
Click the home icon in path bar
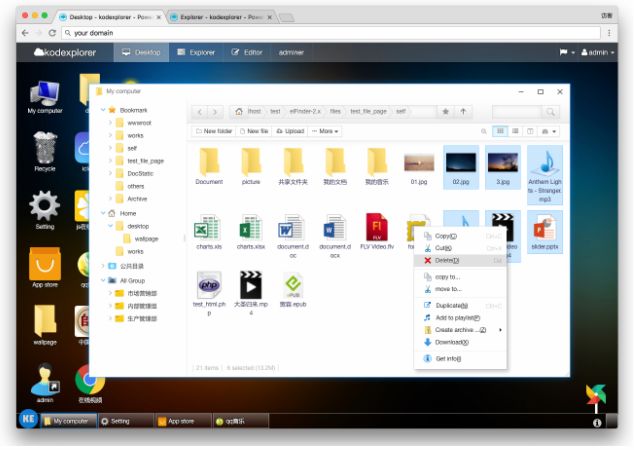[239, 111]
